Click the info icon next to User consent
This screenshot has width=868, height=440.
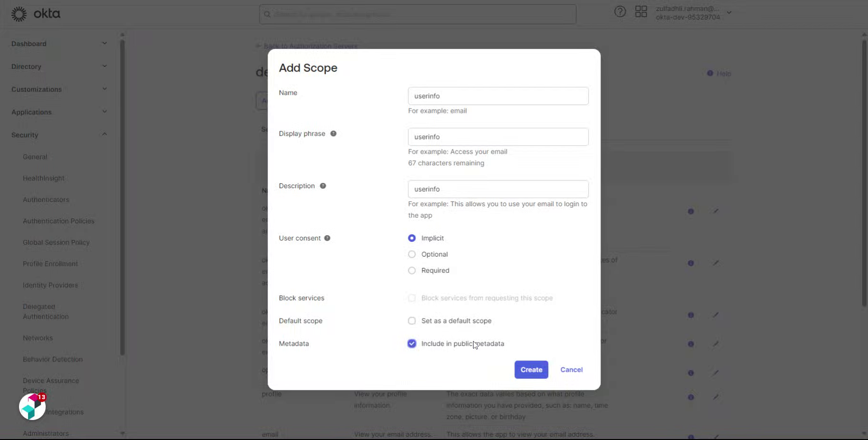pos(328,238)
